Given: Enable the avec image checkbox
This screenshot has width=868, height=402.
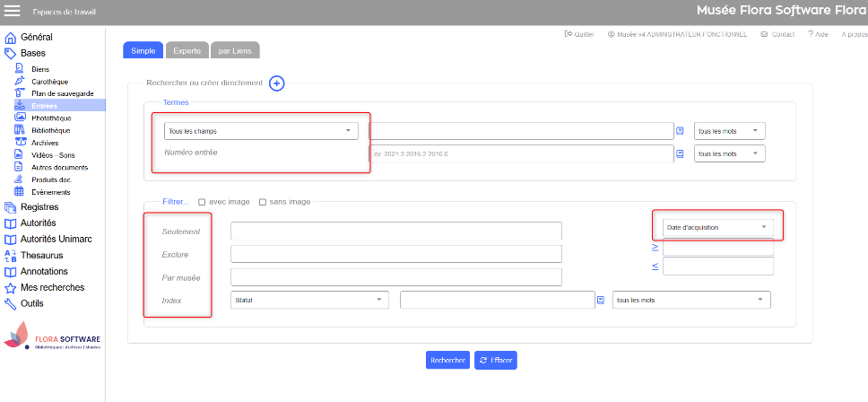Looking at the screenshot, I should click(x=203, y=202).
